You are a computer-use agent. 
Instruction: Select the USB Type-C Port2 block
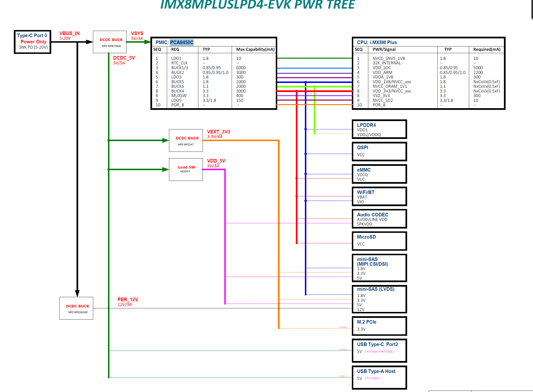click(x=379, y=350)
